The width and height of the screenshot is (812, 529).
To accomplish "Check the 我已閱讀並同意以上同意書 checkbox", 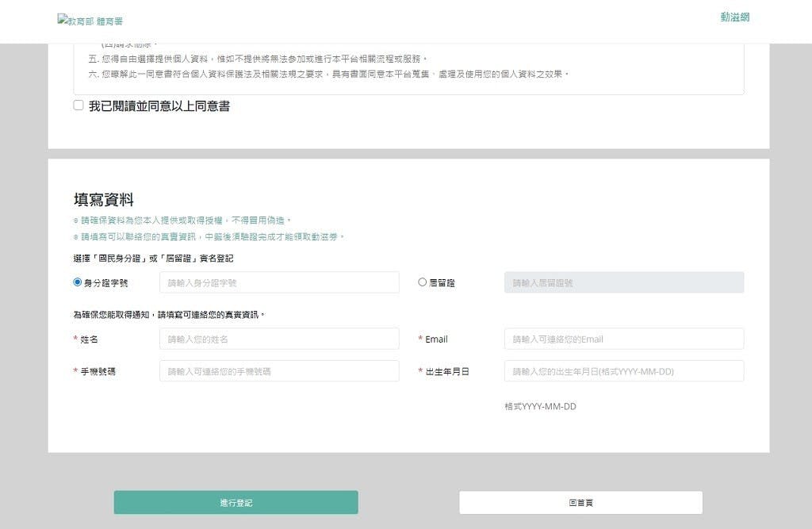I will tap(79, 105).
